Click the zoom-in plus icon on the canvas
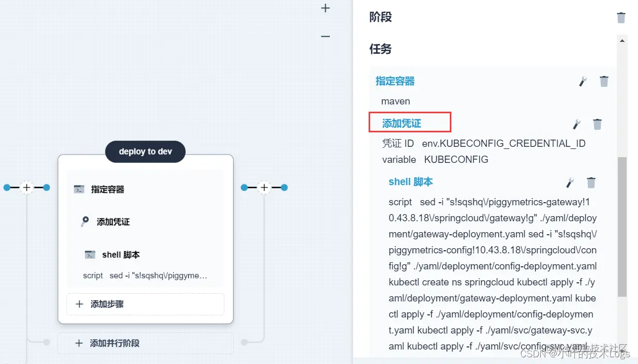The height and width of the screenshot is (364, 638). 325,8
